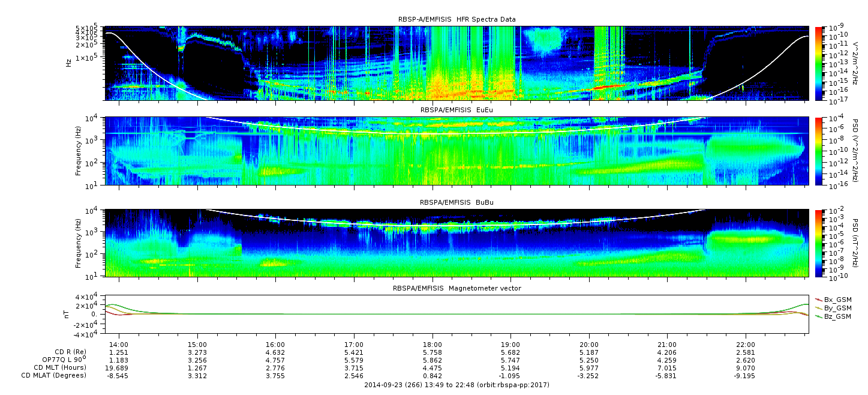
Task: Click the RBSPA/EMFISIS BuBu panel title
Action: point(456,203)
